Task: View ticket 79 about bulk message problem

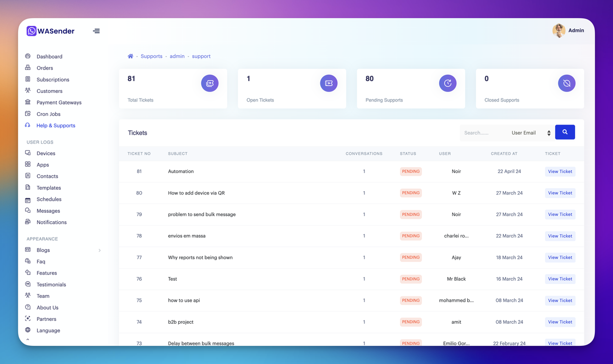Action: point(560,215)
